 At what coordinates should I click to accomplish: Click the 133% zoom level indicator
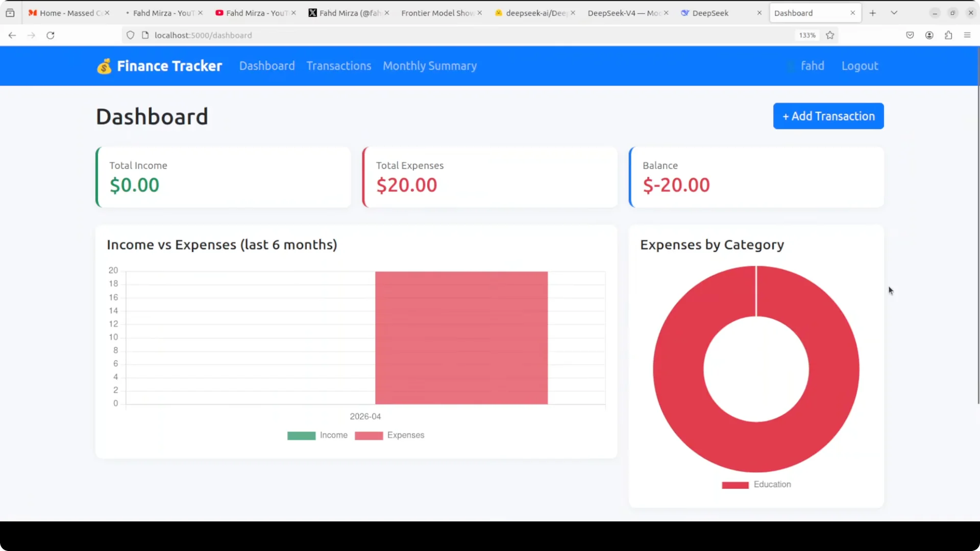807,35
